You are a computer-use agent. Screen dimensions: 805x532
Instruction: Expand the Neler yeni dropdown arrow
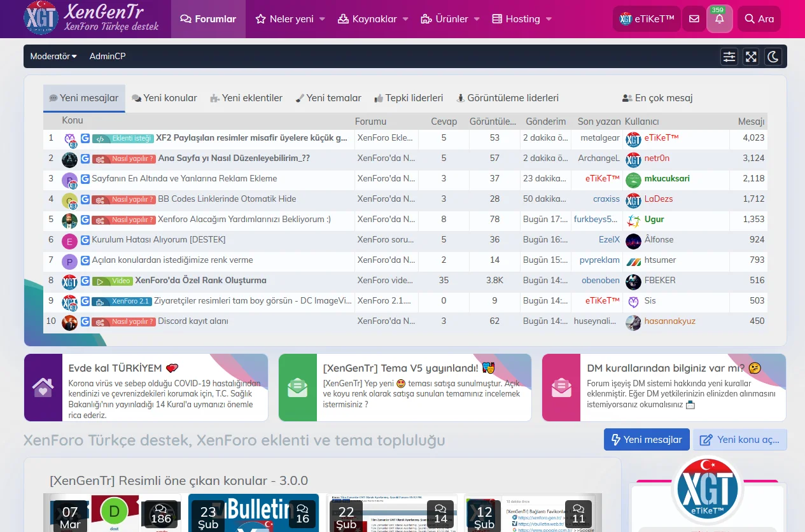click(x=322, y=19)
